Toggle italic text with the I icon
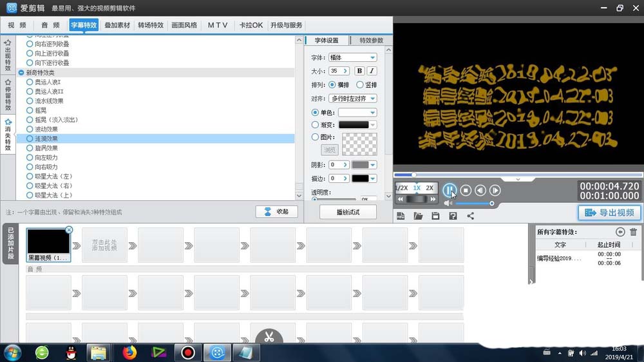644x362 pixels. 372,71
